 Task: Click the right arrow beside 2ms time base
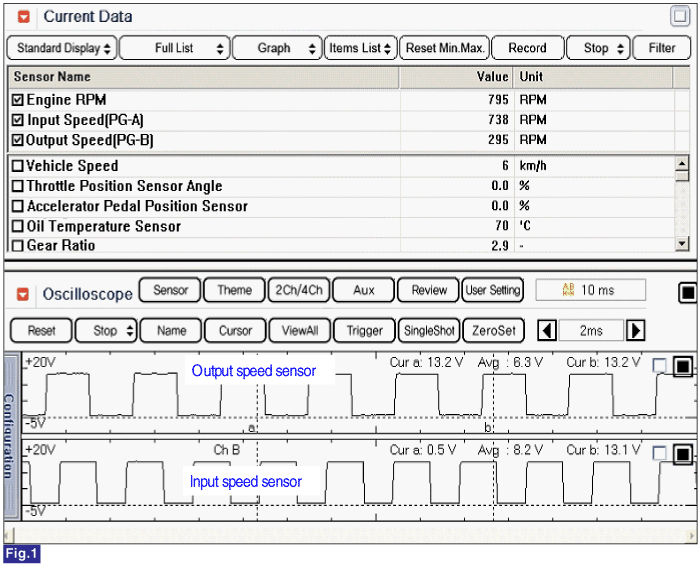(635, 330)
